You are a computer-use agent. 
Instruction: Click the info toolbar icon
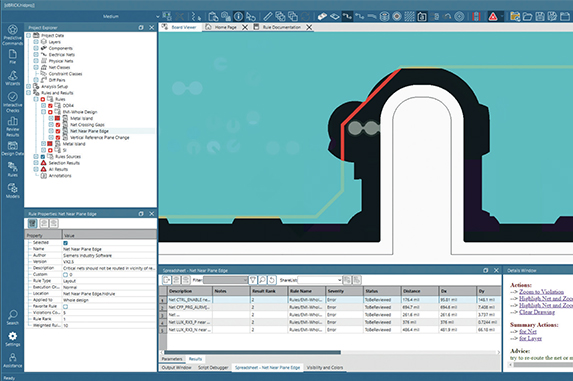(x=238, y=16)
